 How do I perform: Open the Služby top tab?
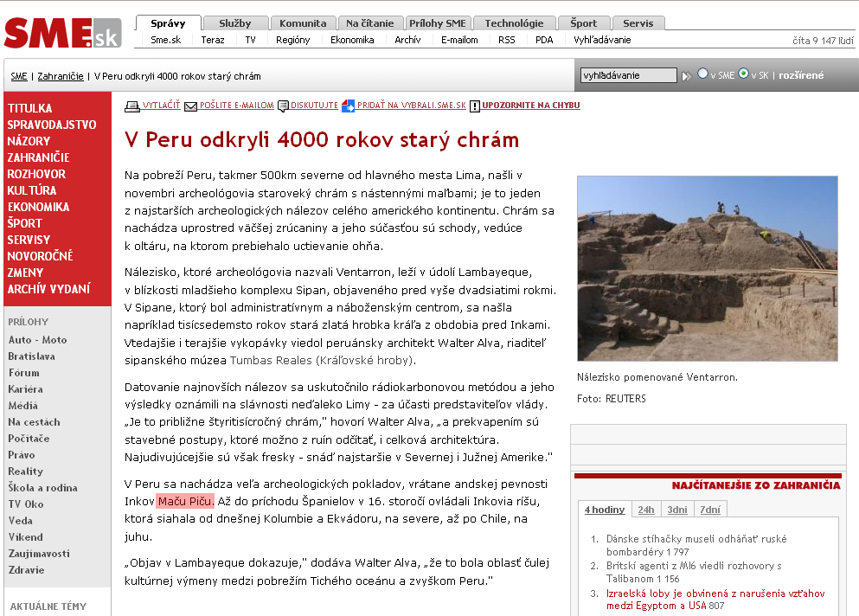tap(235, 23)
